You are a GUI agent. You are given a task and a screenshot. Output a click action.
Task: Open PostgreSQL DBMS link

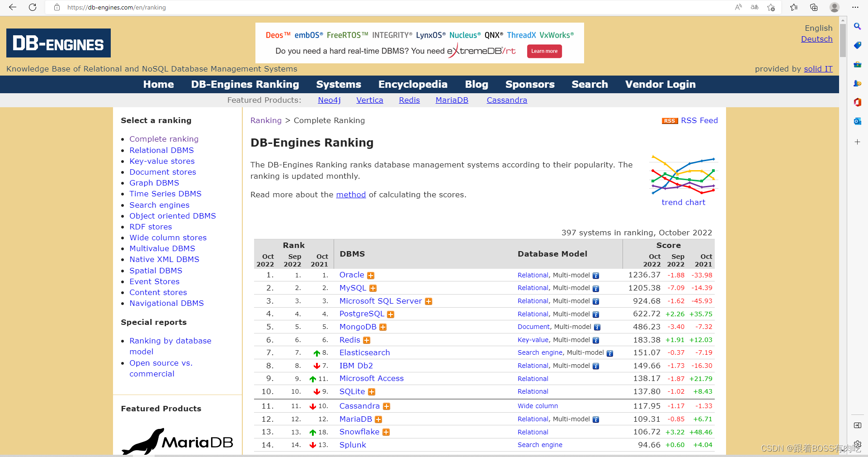(x=362, y=314)
